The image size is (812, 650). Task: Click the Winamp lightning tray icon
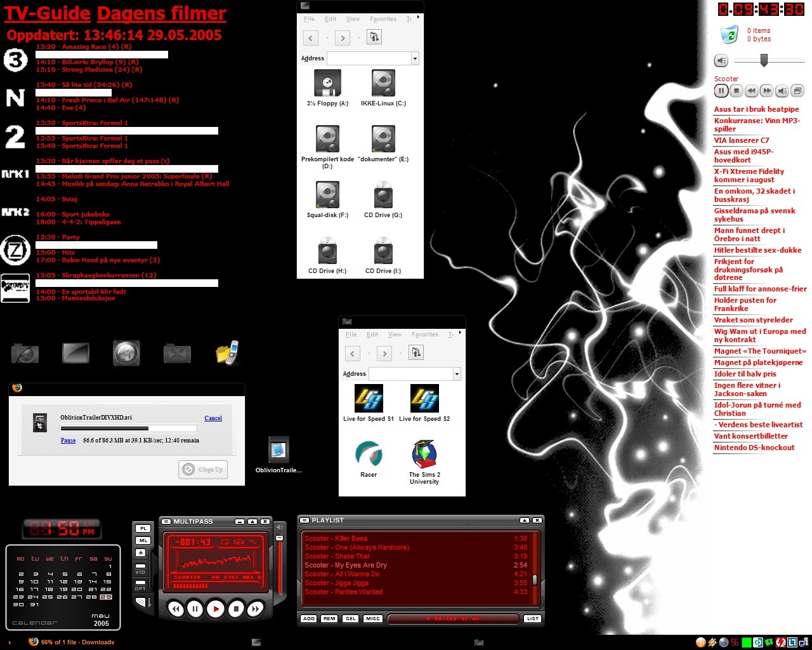coord(712,642)
